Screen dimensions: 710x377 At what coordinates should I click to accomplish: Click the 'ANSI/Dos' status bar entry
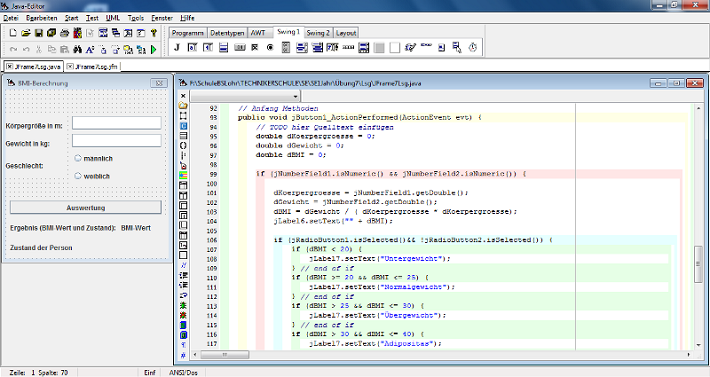coord(183,372)
